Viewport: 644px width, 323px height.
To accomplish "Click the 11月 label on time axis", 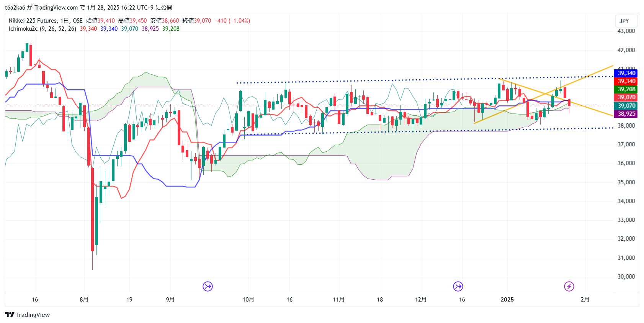I will (x=338, y=300).
